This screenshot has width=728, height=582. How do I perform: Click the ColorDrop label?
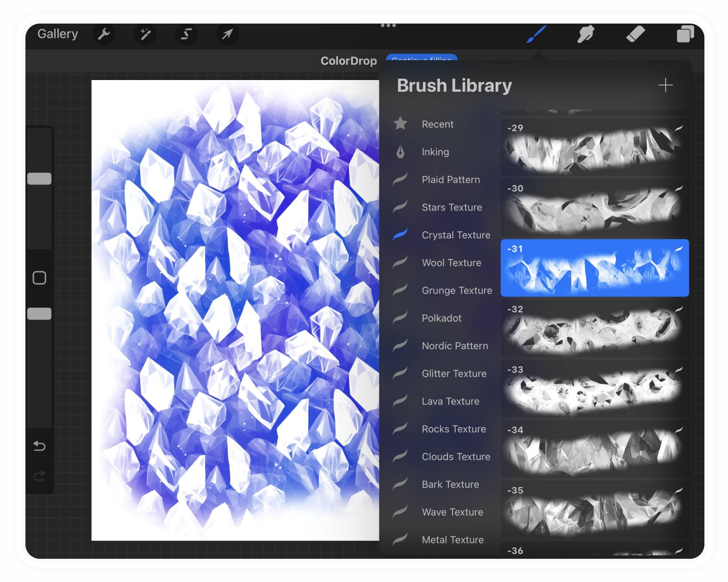click(348, 61)
